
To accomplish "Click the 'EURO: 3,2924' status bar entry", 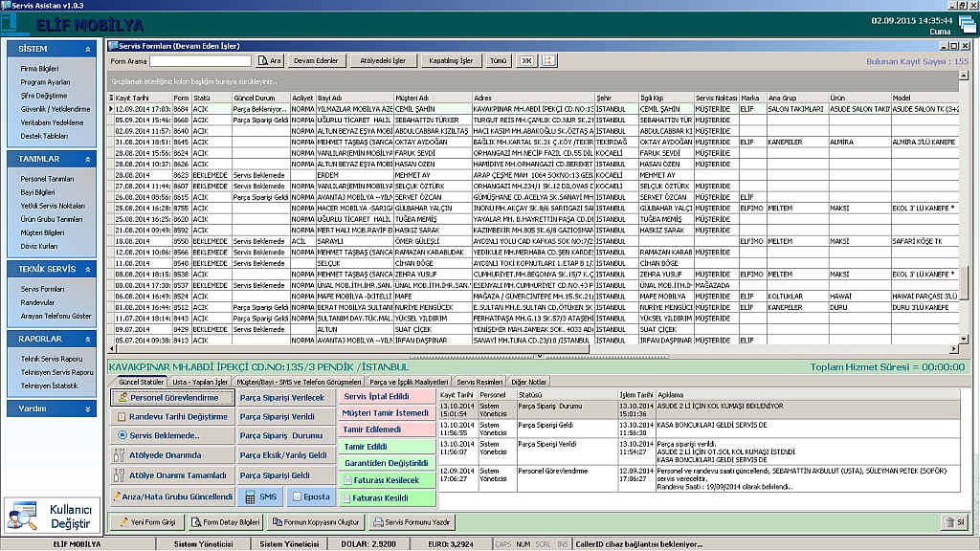I will pyautogui.click(x=451, y=544).
